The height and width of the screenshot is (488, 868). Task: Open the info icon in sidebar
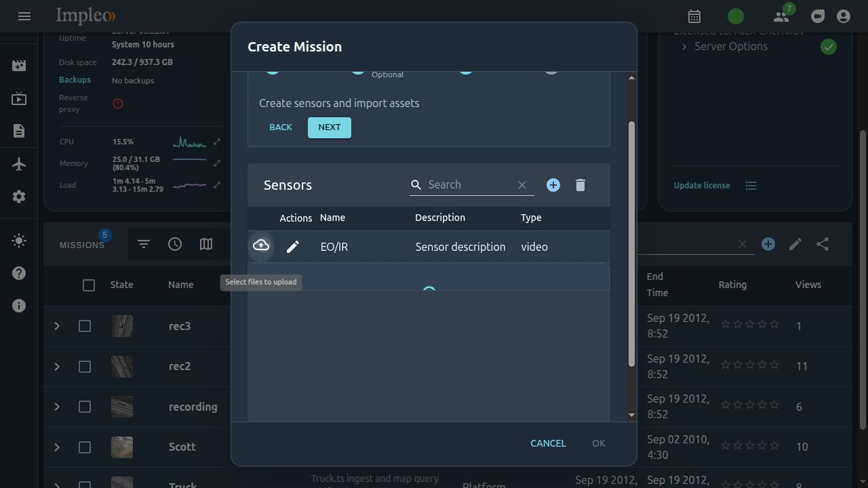tap(19, 306)
